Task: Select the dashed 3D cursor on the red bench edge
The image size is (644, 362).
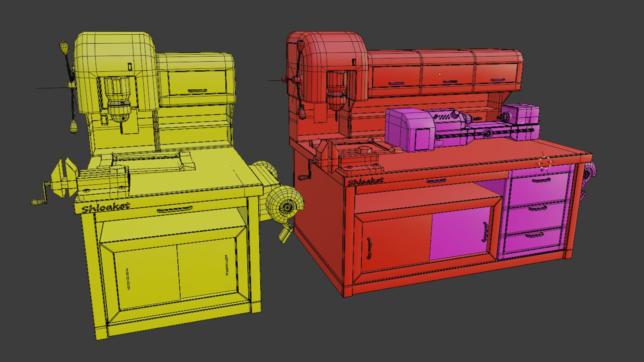Action: (x=545, y=162)
